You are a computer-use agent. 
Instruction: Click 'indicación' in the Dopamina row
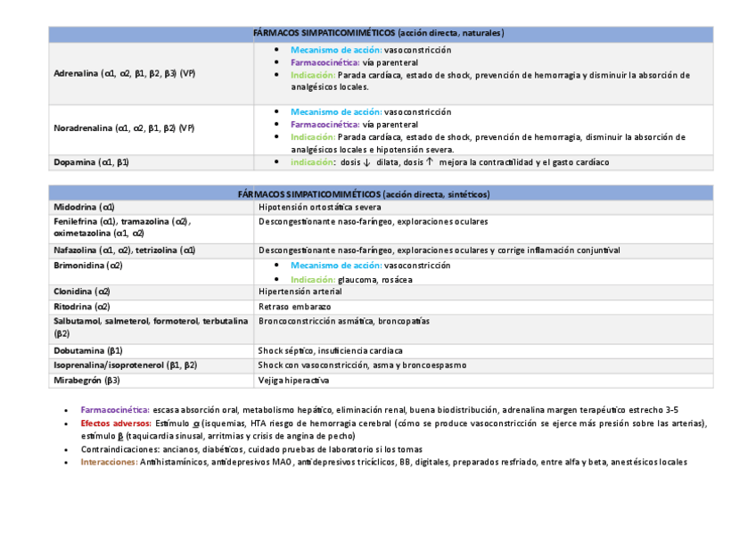pyautogui.click(x=312, y=162)
